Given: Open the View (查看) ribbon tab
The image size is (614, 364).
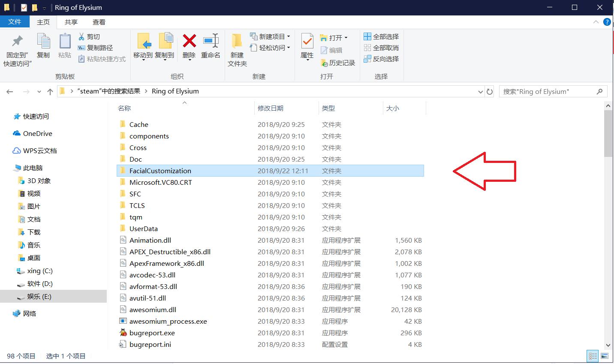Looking at the screenshot, I should [x=99, y=22].
